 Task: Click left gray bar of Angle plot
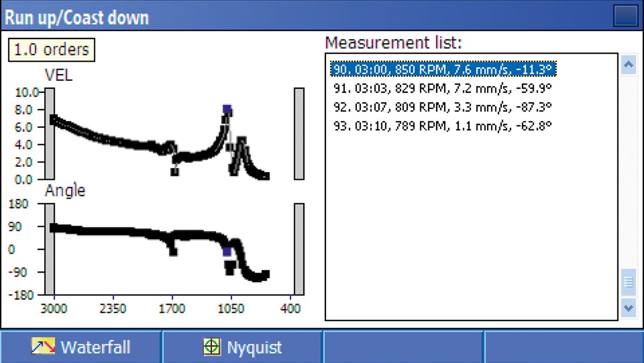tap(50, 249)
